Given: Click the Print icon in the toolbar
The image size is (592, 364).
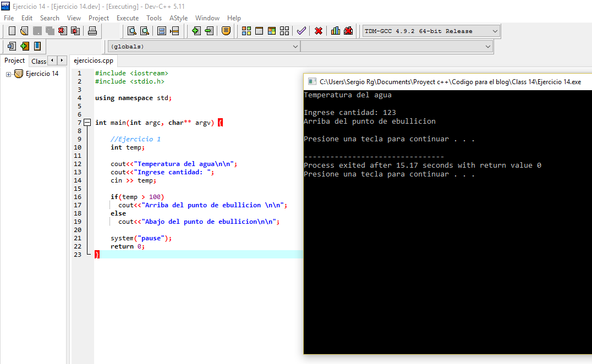Looking at the screenshot, I should click(x=92, y=31).
